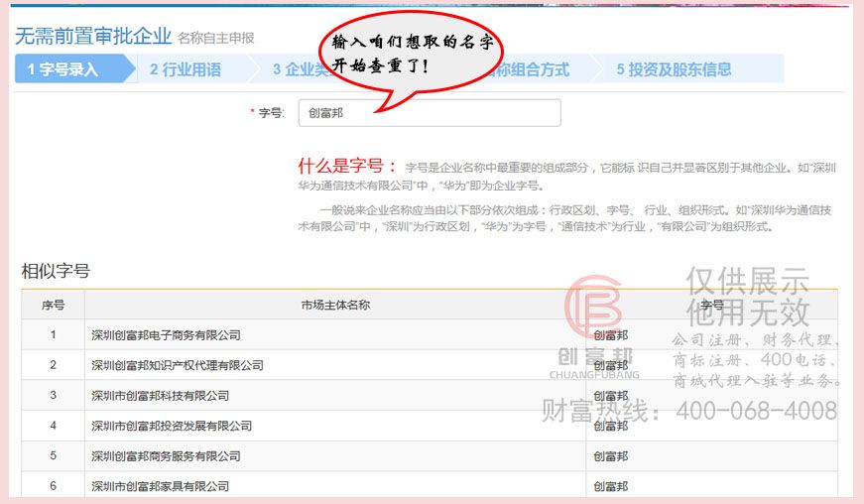Screen dimensions: 864x504
Task: Click sequence number 6 cell
Action: 53,485
